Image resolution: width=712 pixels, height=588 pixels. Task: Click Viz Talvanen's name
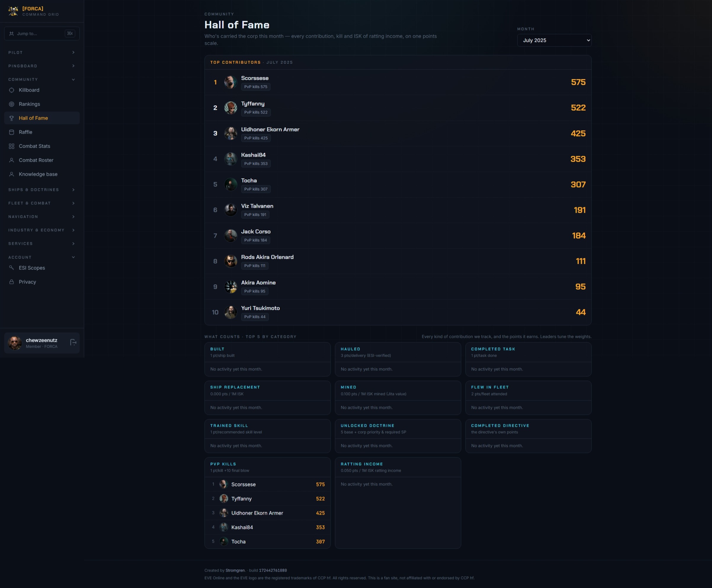coord(257,206)
